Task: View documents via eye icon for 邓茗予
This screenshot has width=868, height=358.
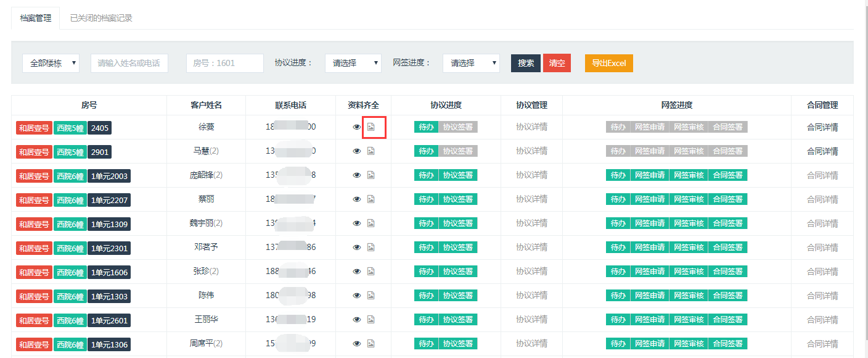Action: [356, 248]
